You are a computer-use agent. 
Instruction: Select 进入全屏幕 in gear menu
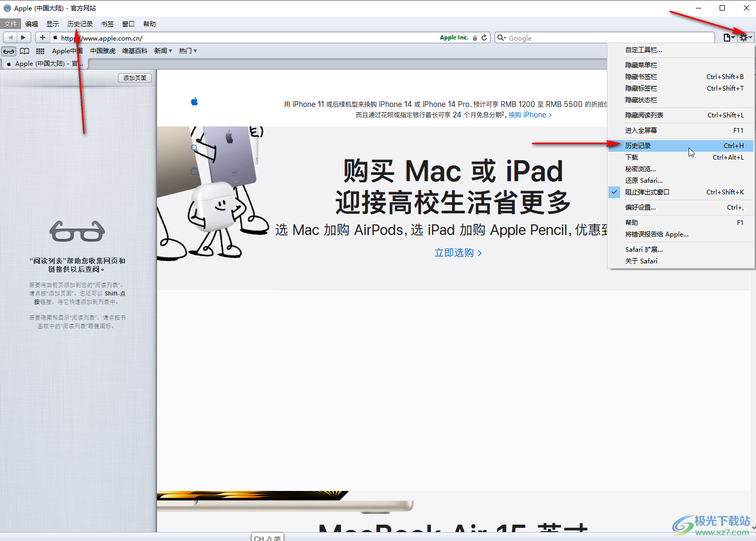681,131
